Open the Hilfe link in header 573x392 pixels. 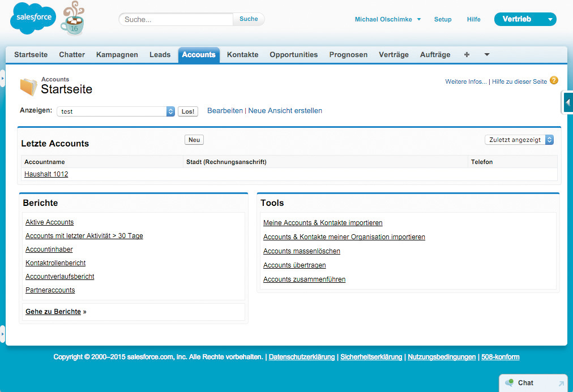(x=473, y=19)
